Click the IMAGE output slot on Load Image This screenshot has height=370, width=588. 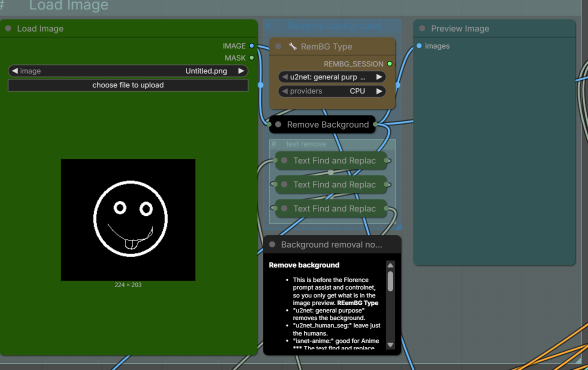click(252, 46)
